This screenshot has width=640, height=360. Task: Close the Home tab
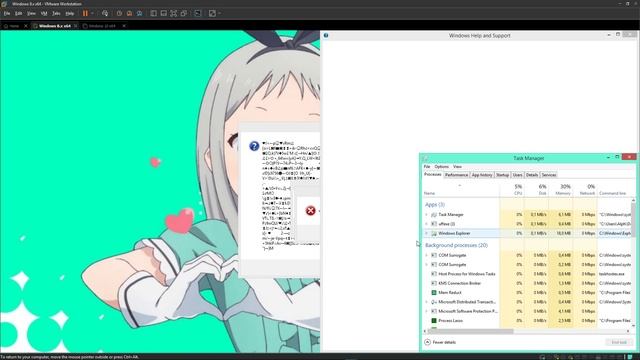26,26
